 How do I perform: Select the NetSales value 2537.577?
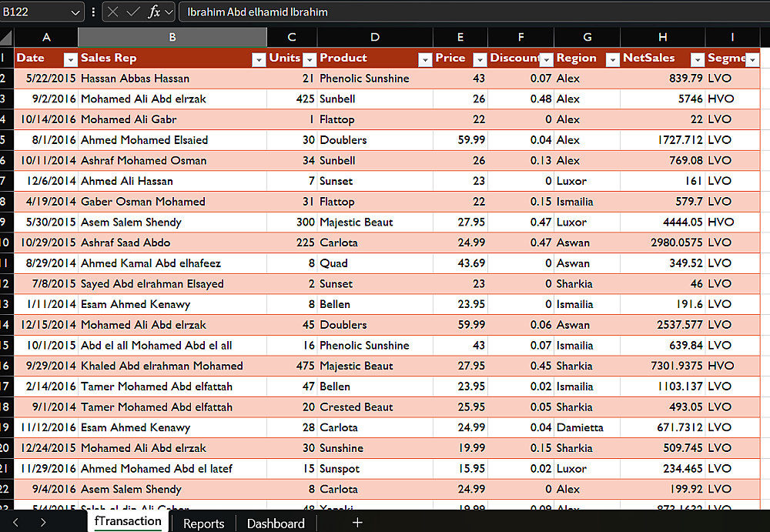(662, 325)
